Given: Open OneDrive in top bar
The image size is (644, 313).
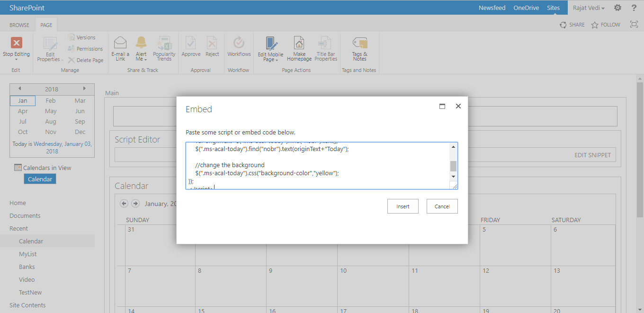Looking at the screenshot, I should tap(527, 8).
